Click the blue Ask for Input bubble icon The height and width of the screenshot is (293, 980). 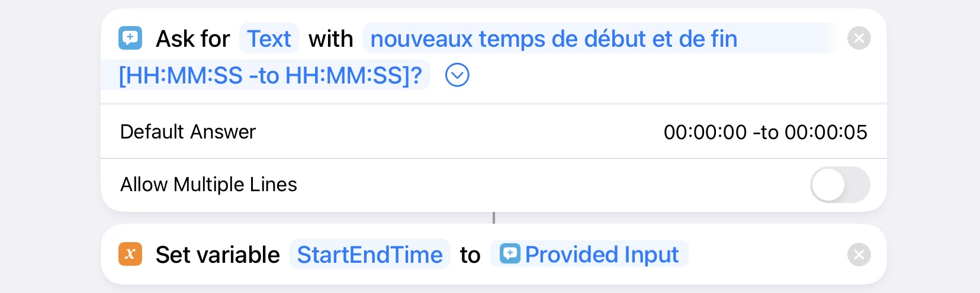(130, 38)
